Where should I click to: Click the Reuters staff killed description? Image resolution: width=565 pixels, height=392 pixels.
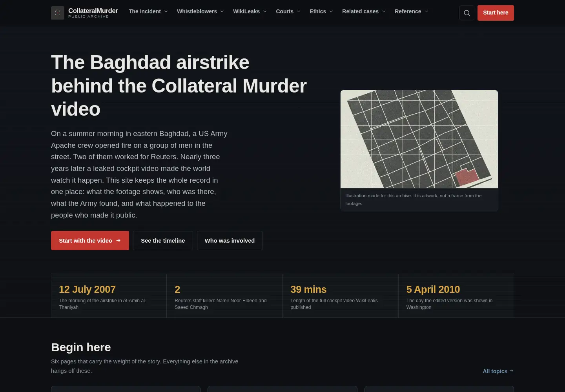click(221, 304)
